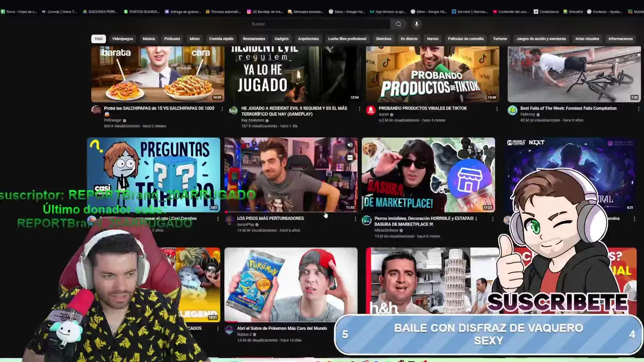Click the Los Pisos Más Perturbadores title
The height and width of the screenshot is (362, 644).
coord(270,218)
